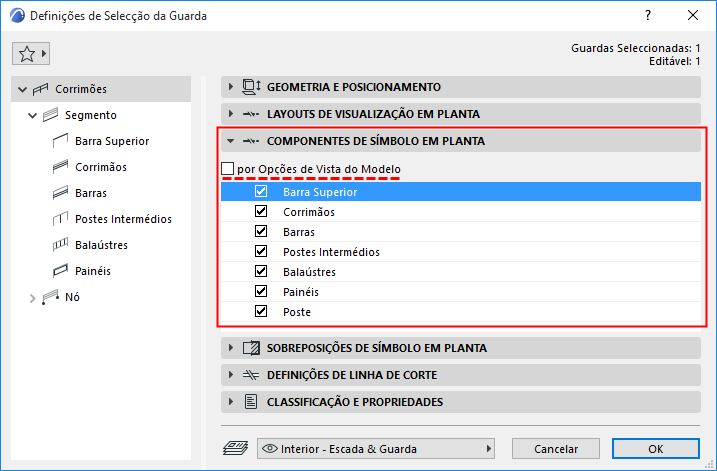
Task: Expand the Nó tree node
Action: point(32,297)
